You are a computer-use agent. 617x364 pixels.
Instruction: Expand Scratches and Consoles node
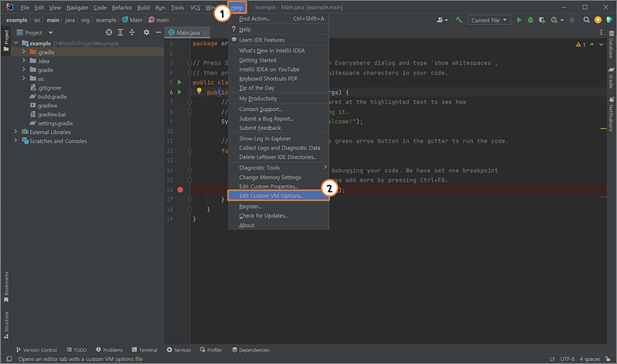click(x=15, y=141)
